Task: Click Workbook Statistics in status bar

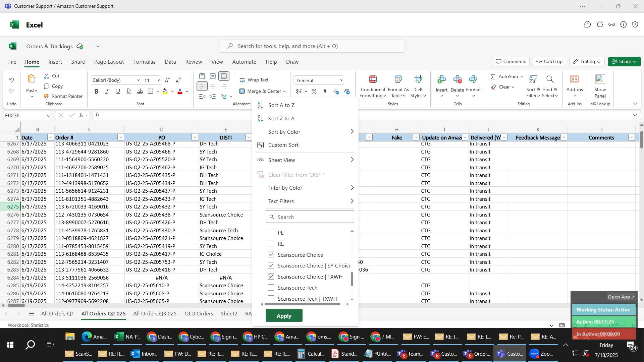Action: (x=28, y=325)
